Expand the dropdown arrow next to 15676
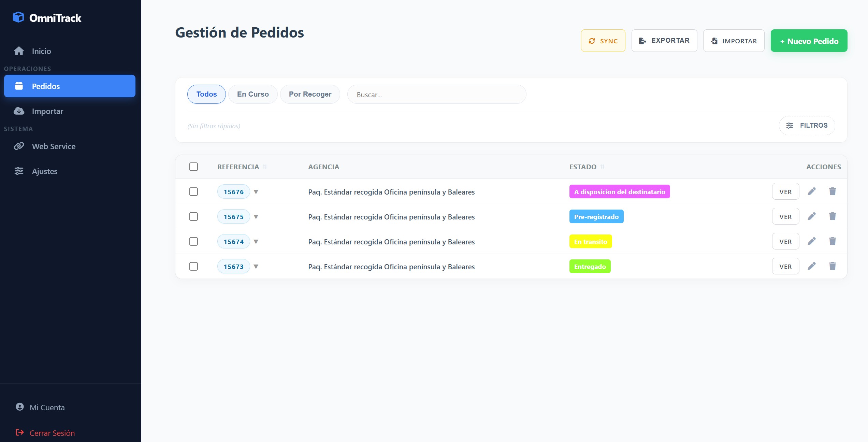Viewport: 868px width, 442px height. pos(256,192)
